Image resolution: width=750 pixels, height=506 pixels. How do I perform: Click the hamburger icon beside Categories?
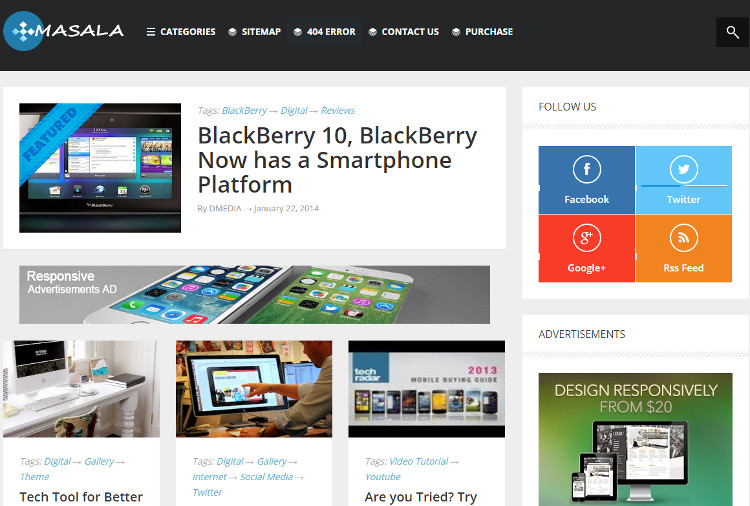click(x=151, y=32)
